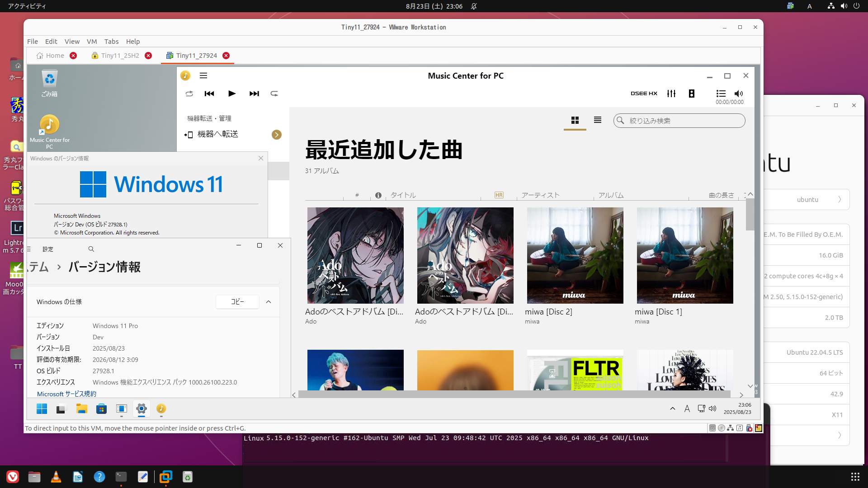Screen dimensions: 868x488
Task: Open the settings navigation hamburger
Action: [29, 249]
